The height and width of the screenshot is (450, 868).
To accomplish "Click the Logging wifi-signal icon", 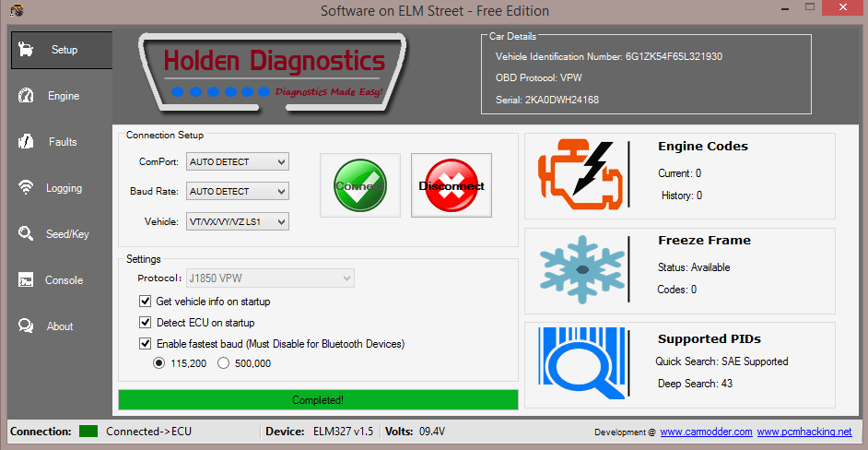I will 26,188.
